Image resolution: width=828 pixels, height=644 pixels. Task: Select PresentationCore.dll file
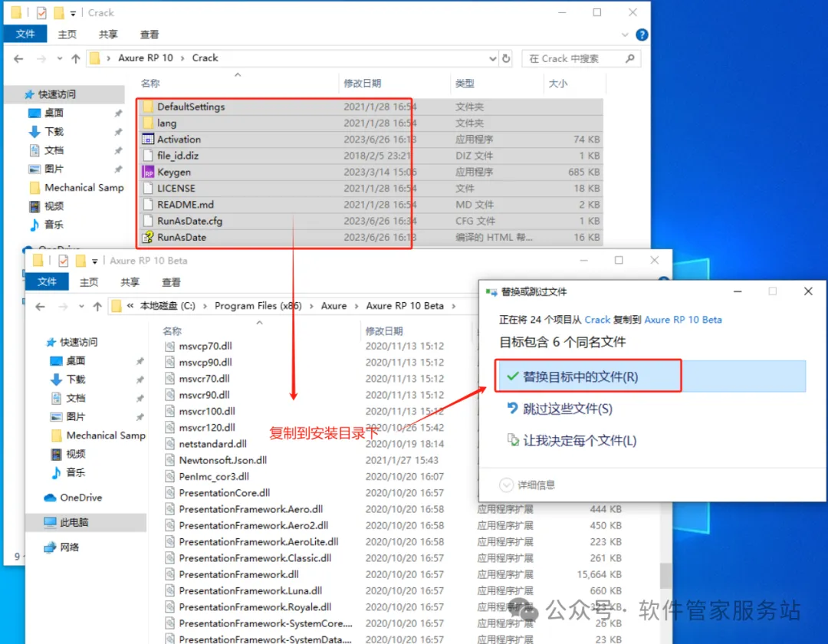(225, 493)
